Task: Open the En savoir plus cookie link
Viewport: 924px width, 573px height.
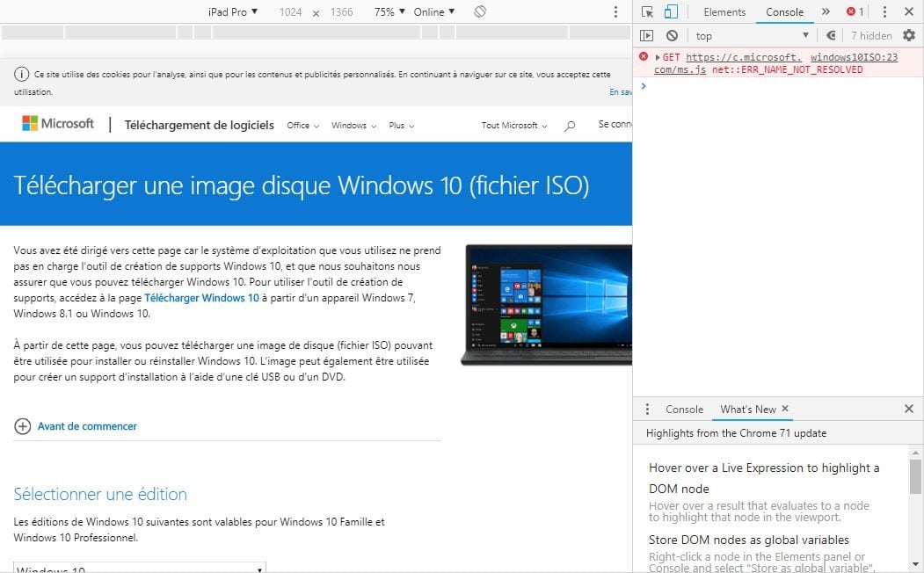Action: 621,92
